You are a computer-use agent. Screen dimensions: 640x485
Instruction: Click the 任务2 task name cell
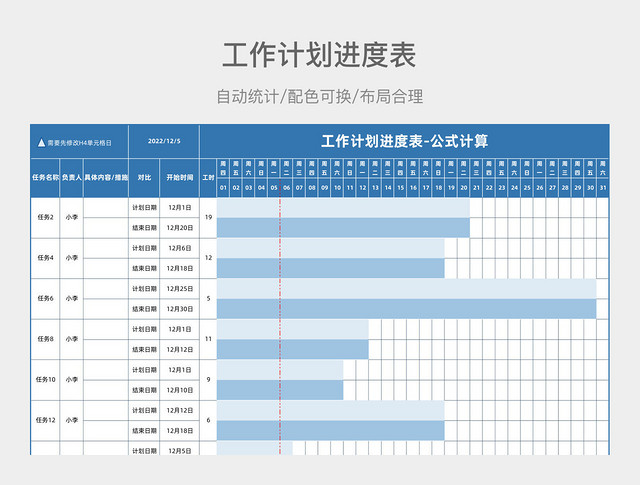coord(45,218)
